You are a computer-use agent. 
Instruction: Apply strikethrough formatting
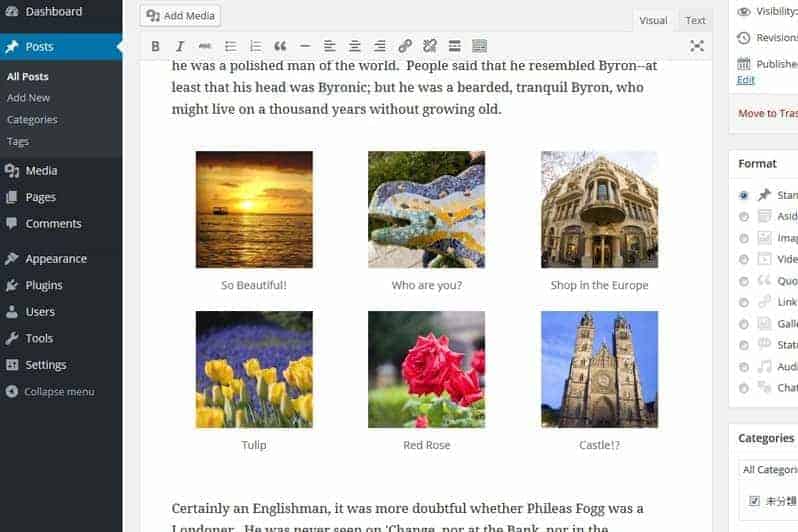205,46
